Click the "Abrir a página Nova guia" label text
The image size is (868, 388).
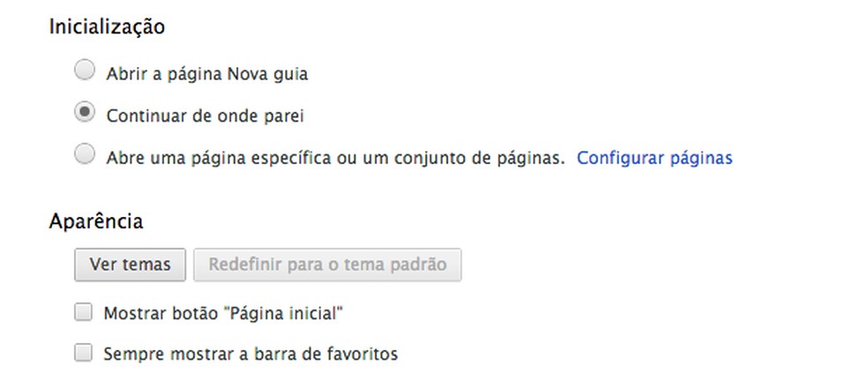tap(206, 74)
